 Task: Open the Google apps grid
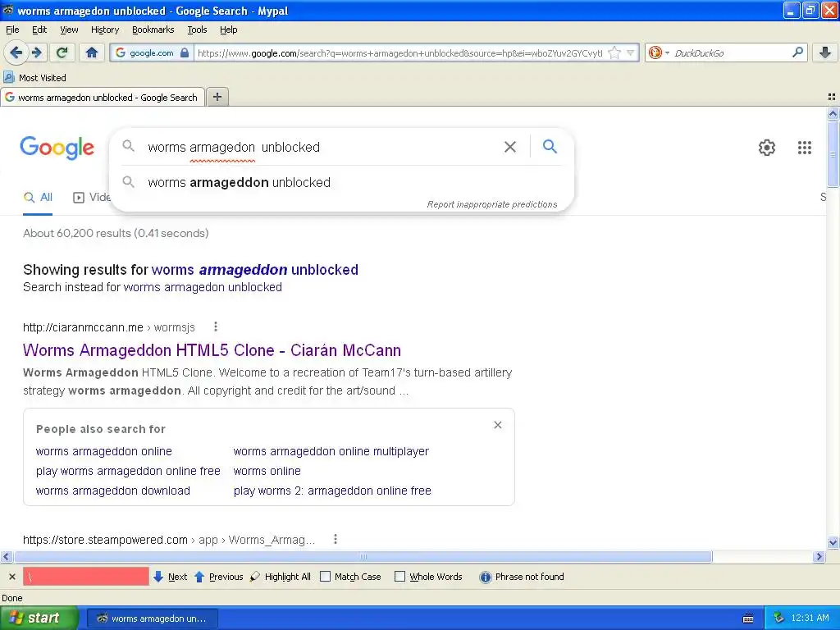click(x=804, y=148)
